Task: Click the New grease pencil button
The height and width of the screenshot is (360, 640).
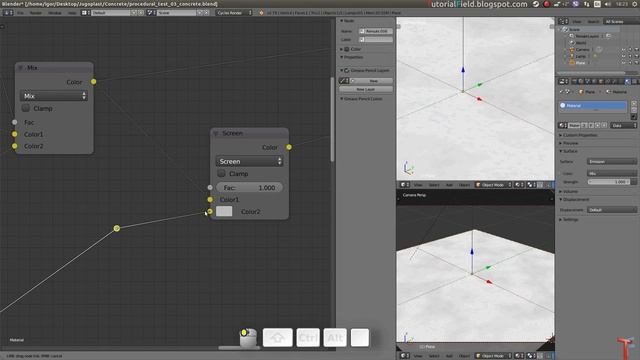Action: tap(371, 81)
